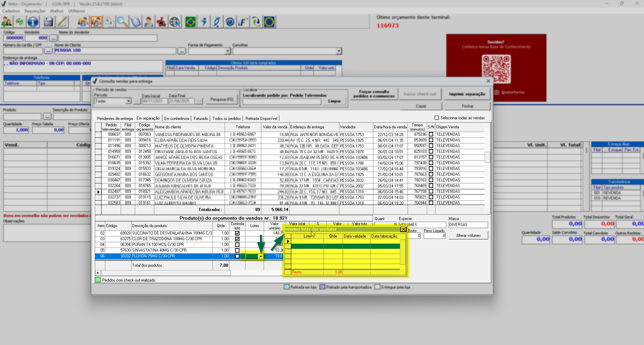Click the add customer icon in toolbar
Screen dimensions: 644x345
(x=7, y=22)
